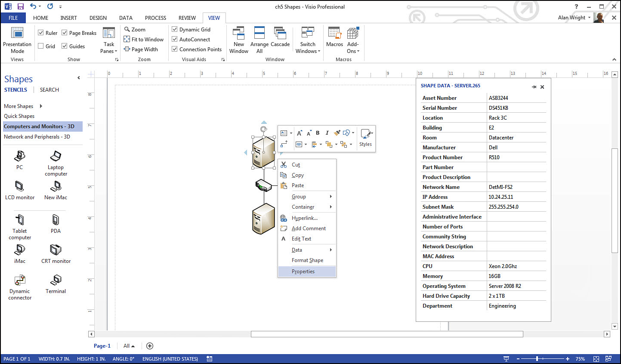Select the Dynamic connector shape
621x364 pixels.
(x=20, y=287)
